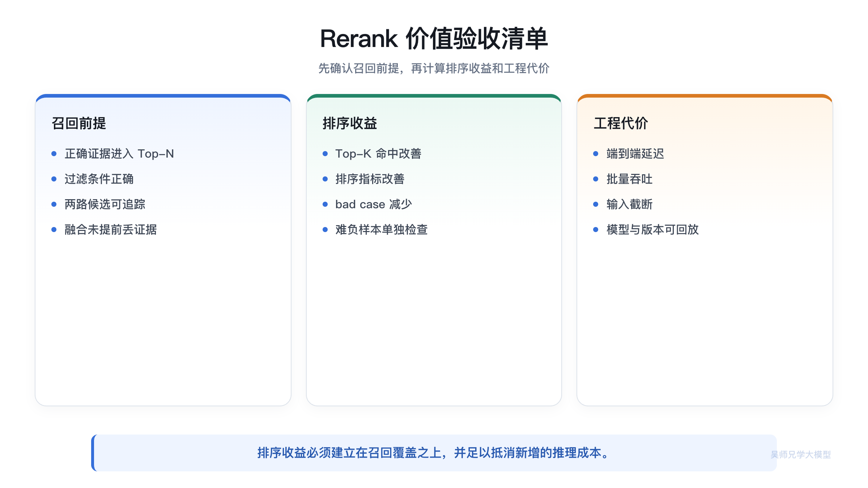
Task: Click the title 'Rerank 价值验收清单'
Action: pos(434,39)
